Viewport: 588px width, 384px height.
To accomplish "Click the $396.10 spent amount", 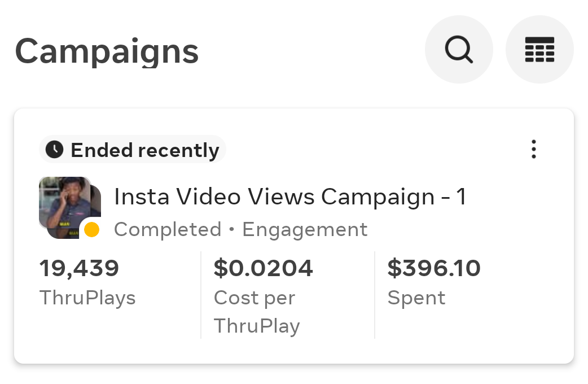I will (433, 268).
